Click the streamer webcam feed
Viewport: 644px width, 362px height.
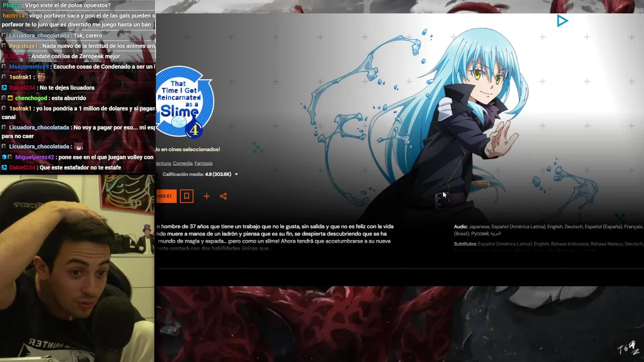(77, 268)
